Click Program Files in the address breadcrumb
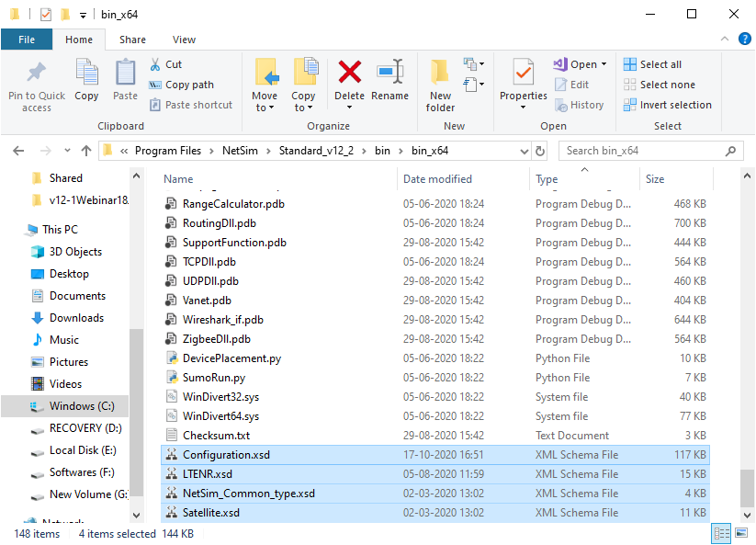 (x=168, y=151)
